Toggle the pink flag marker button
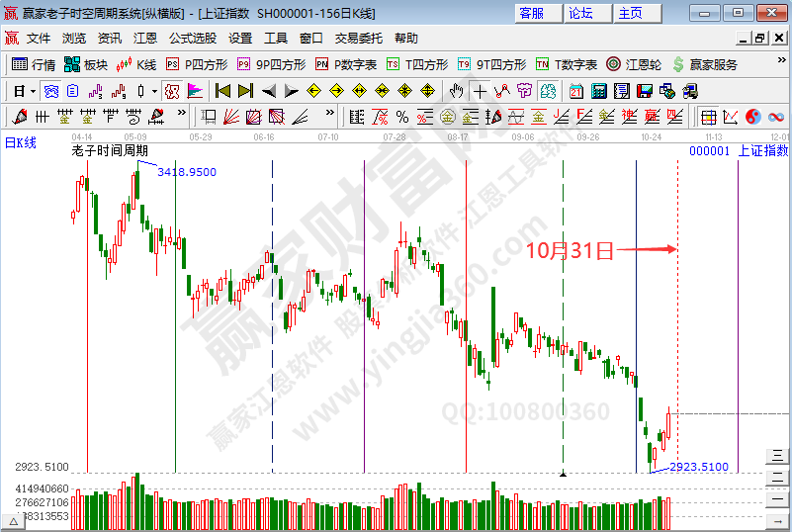The width and height of the screenshot is (792, 532). pos(195,91)
